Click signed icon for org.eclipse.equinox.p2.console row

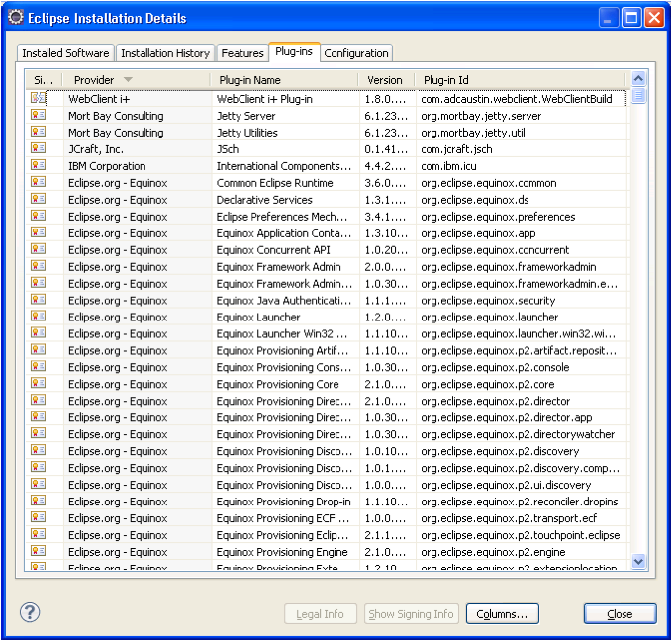[x=38, y=366]
